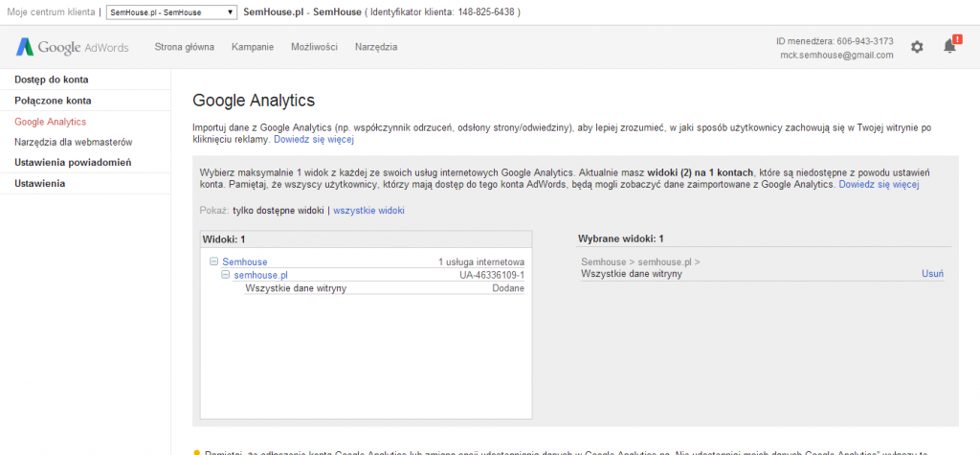Open the Kampanie tab
980x455 pixels.
coord(253,47)
